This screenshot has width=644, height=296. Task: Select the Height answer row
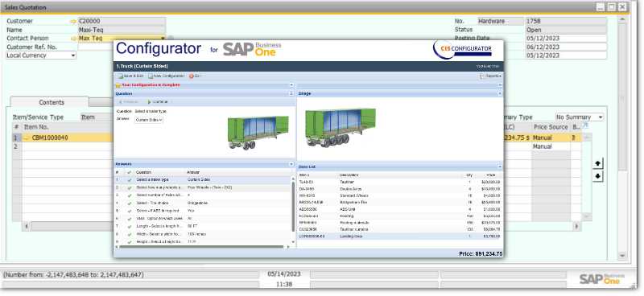click(204, 242)
